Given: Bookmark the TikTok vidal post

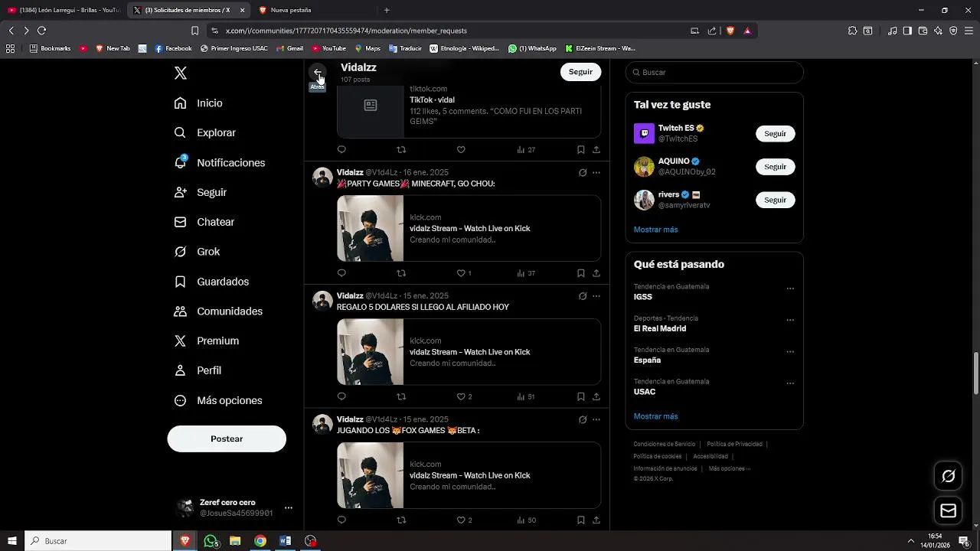Looking at the screenshot, I should point(580,150).
